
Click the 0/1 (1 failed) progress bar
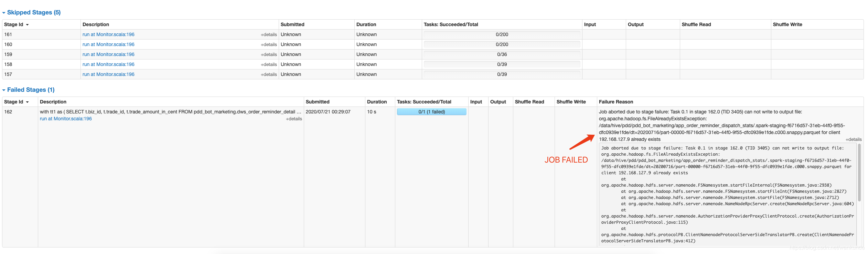click(x=432, y=112)
